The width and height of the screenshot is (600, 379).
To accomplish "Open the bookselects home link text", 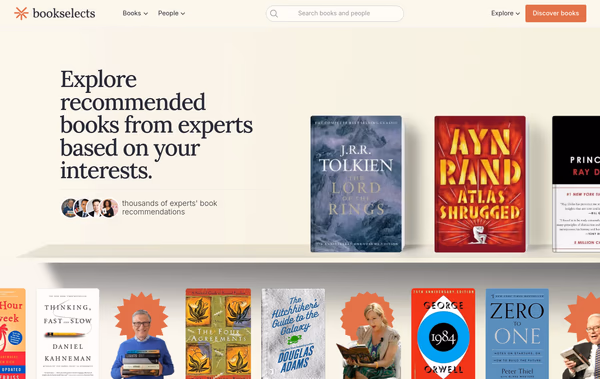I will click(x=64, y=13).
